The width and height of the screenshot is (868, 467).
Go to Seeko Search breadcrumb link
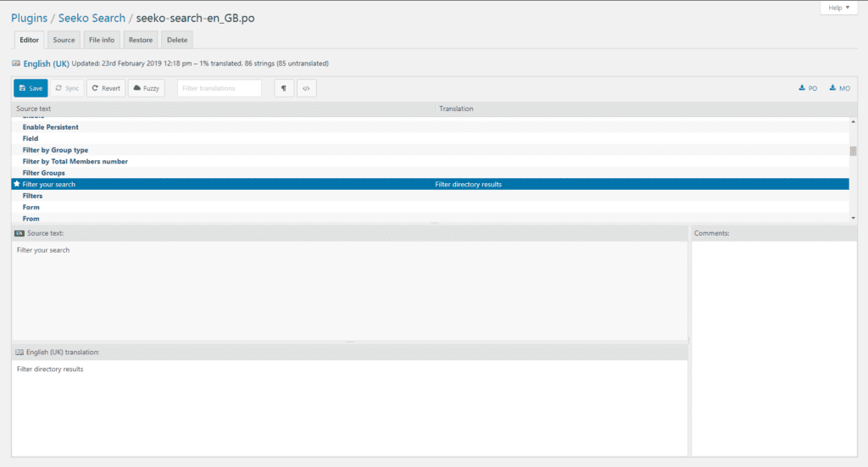[92, 18]
